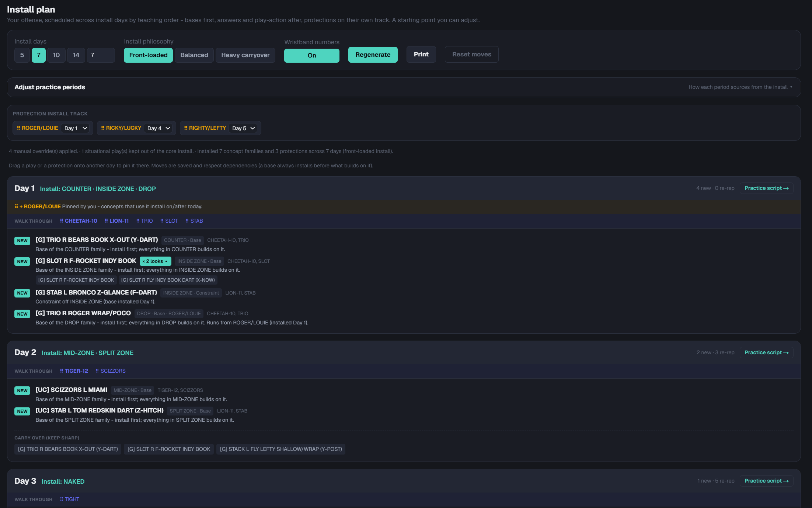Click the TIGHT walk-through grip icon
The height and width of the screenshot is (508, 812).
[x=62, y=499]
